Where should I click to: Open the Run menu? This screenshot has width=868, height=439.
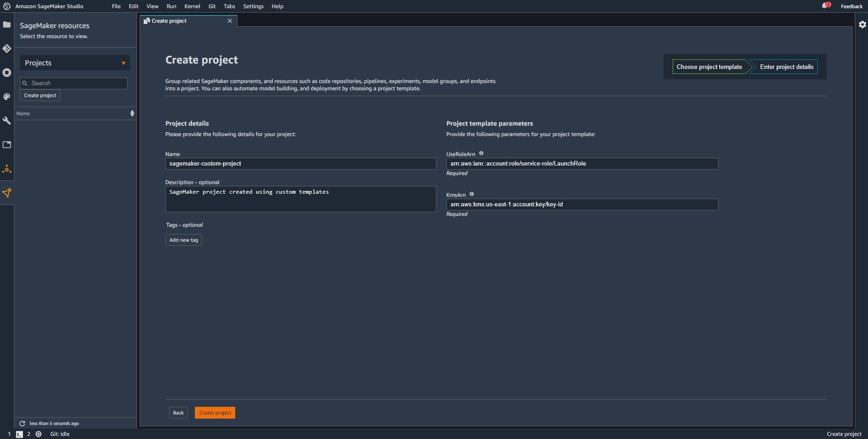point(171,6)
